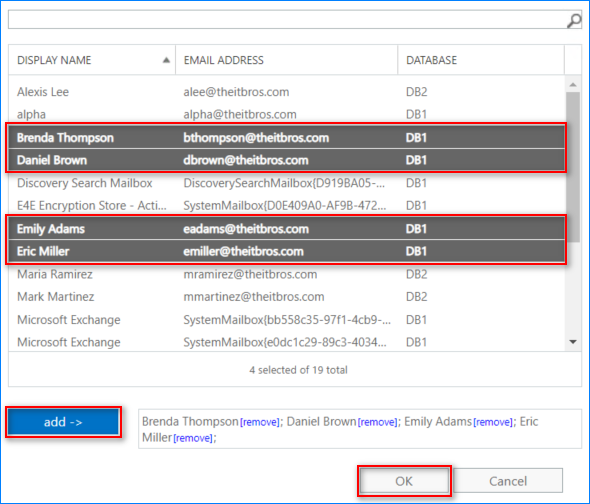Image resolution: width=590 pixels, height=504 pixels.
Task: Remove Daniel Brown from the added list
Action: [377, 422]
